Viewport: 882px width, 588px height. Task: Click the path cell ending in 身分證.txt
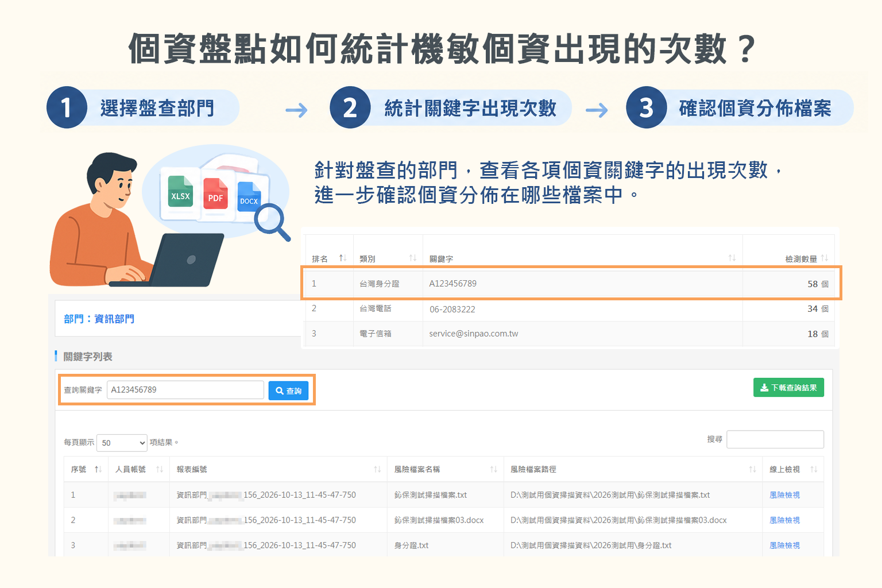tap(591, 546)
